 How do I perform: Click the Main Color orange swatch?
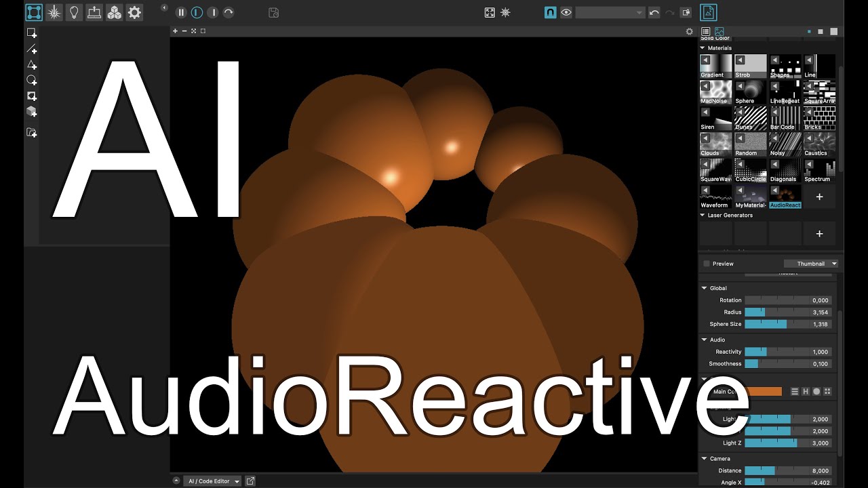(764, 391)
